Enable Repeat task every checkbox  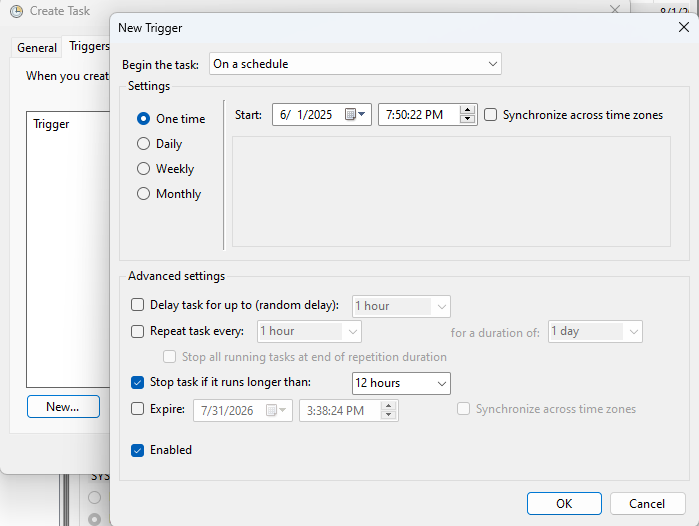pyautogui.click(x=137, y=331)
